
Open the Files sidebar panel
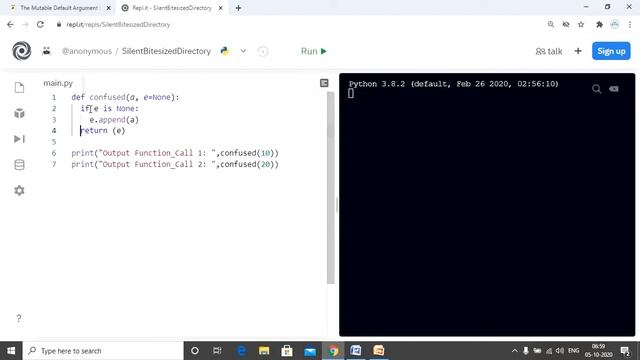tap(19, 87)
